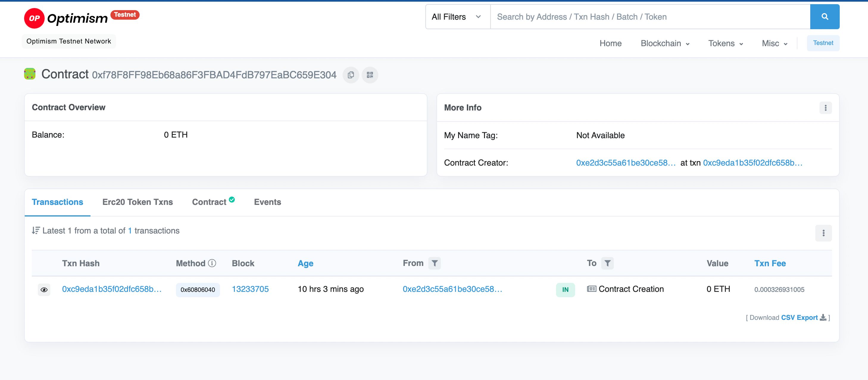Filter transactions by From address

pyautogui.click(x=434, y=263)
